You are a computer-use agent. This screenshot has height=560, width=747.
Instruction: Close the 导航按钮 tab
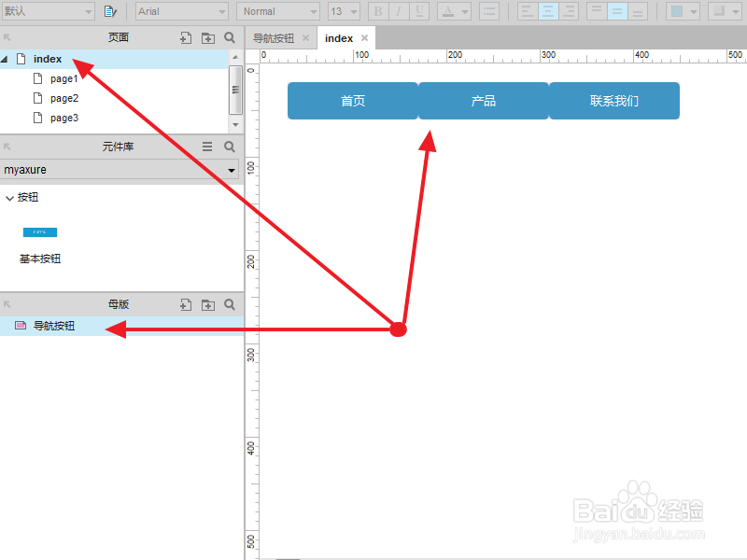click(x=306, y=37)
